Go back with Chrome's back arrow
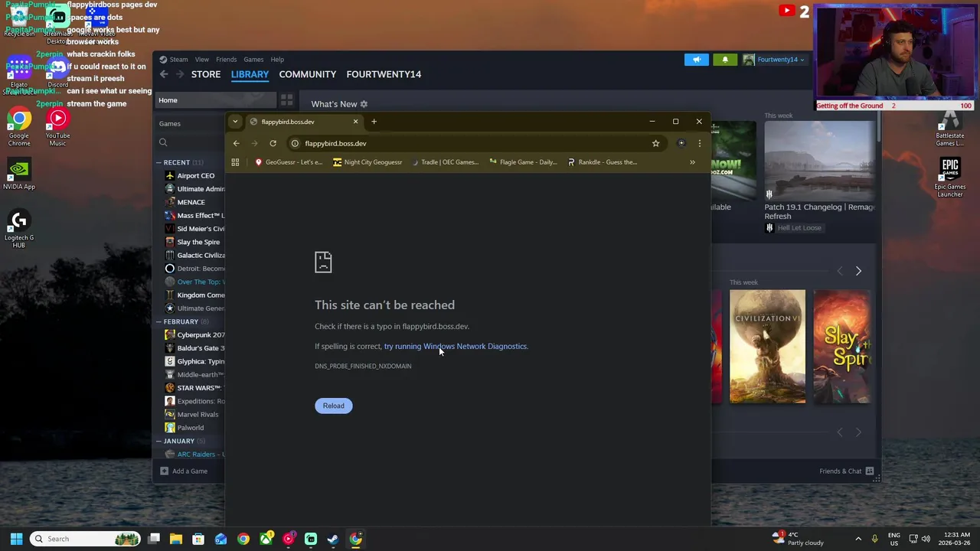This screenshot has width=980, height=551. (x=236, y=143)
